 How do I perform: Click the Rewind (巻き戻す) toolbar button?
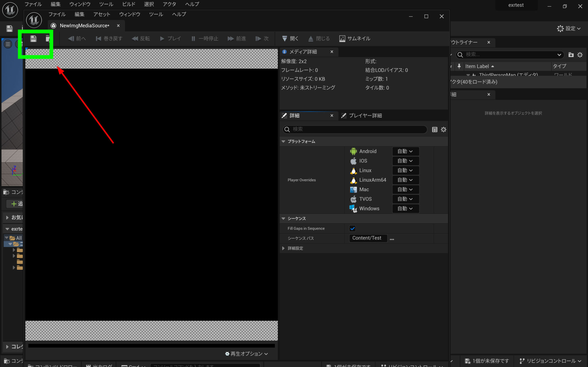pyautogui.click(x=109, y=39)
